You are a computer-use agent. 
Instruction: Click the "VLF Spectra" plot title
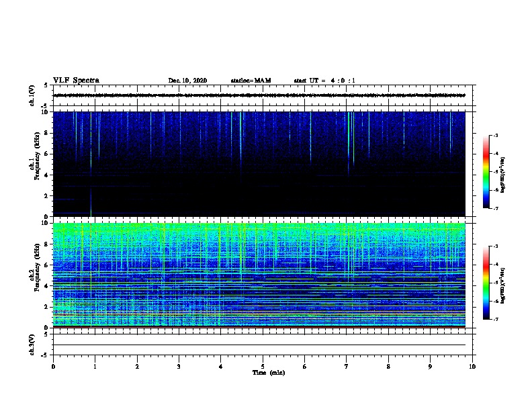tap(76, 81)
